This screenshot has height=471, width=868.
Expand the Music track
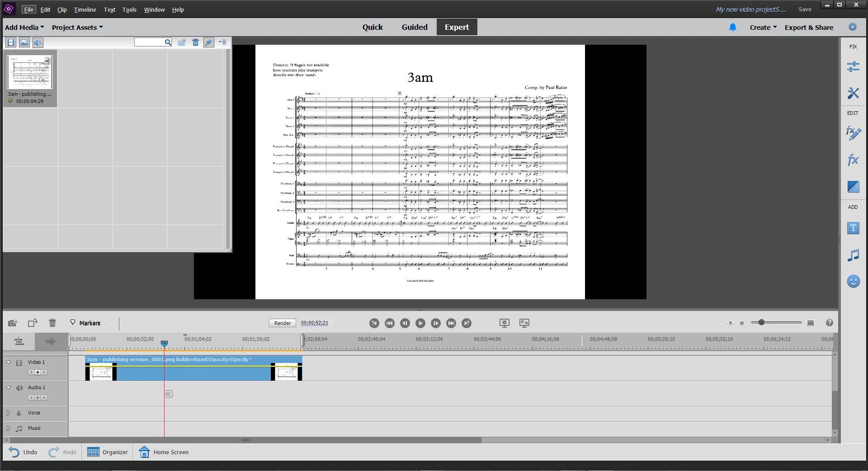(8, 428)
